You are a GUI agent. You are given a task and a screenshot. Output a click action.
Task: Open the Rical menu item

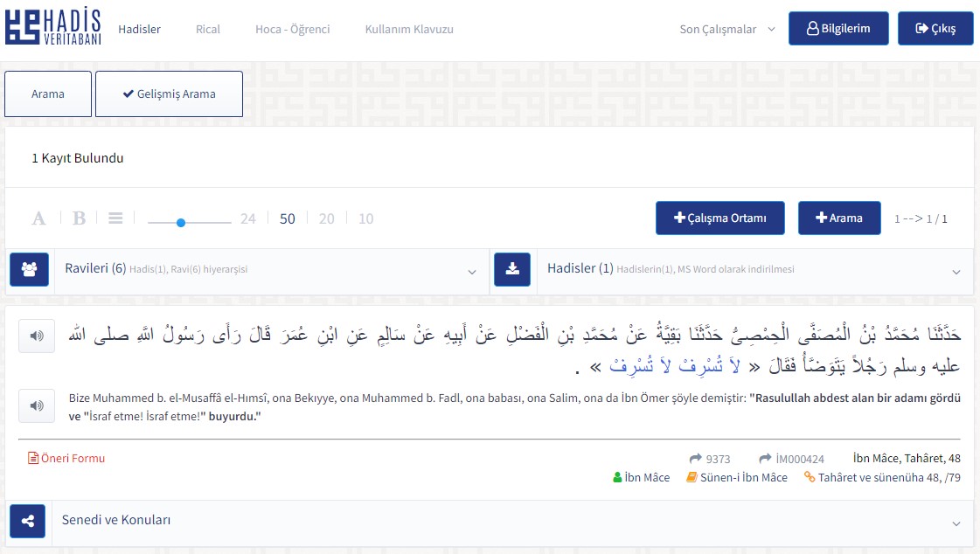pyautogui.click(x=208, y=29)
